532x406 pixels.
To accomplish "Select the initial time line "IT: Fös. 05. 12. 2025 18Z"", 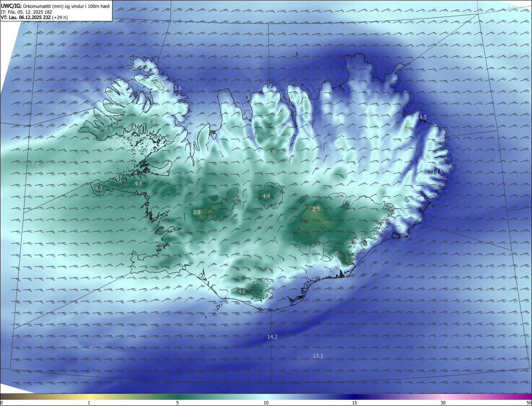I will click(x=27, y=12).
